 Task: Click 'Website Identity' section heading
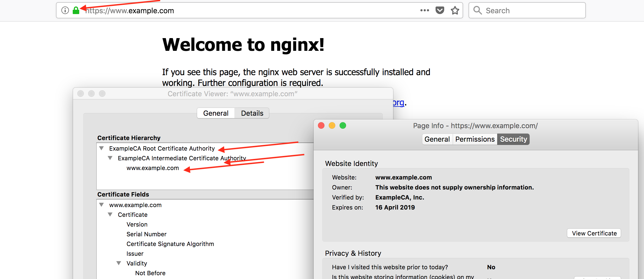351,164
